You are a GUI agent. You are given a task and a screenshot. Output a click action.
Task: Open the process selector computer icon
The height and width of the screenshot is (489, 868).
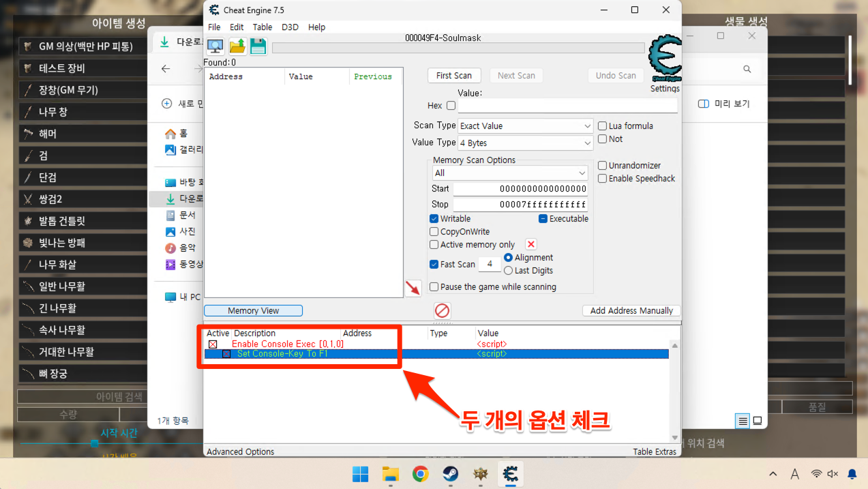click(215, 46)
